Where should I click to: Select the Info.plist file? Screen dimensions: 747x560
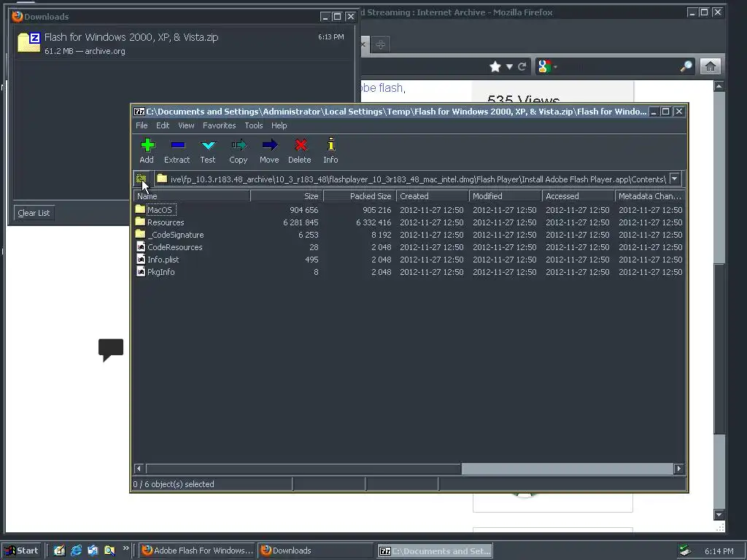pyautogui.click(x=163, y=260)
